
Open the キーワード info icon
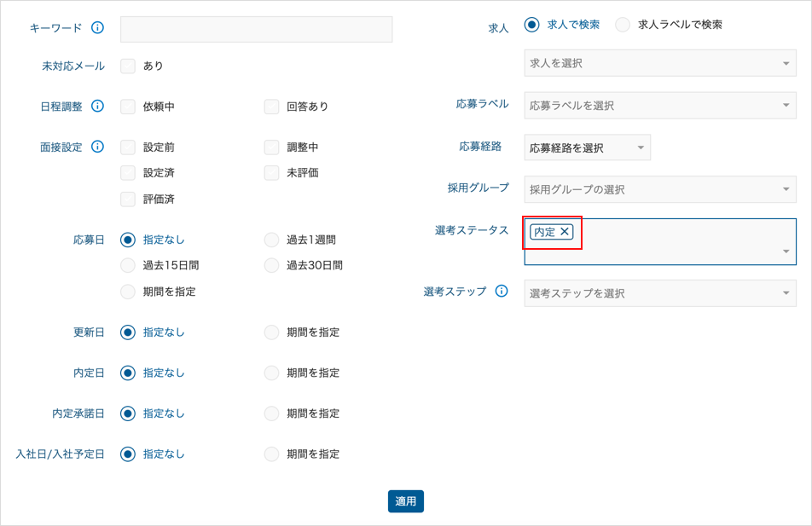pos(97,28)
